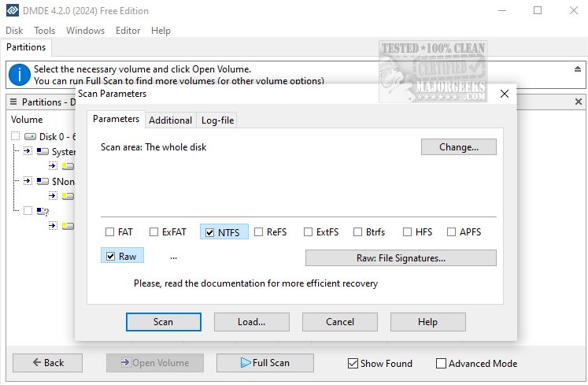Open the Editor menu
This screenshot has height=385, width=588.
(128, 31)
